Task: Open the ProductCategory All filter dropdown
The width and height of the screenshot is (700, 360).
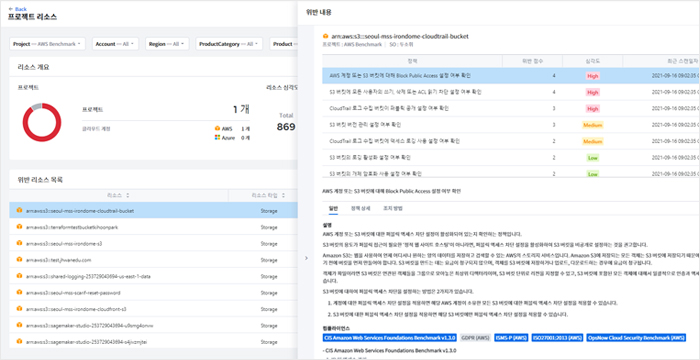Action: [229, 44]
